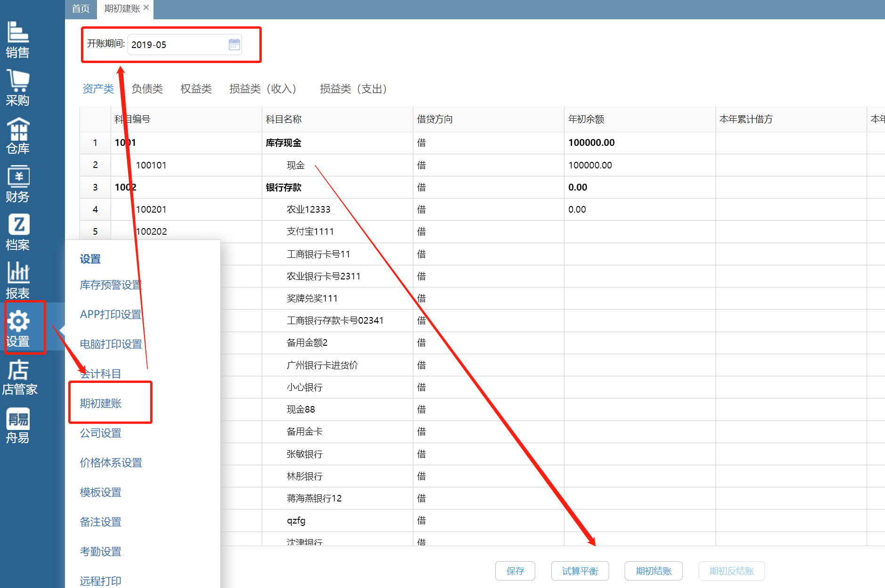Switch to the 首页 tab

80,8
